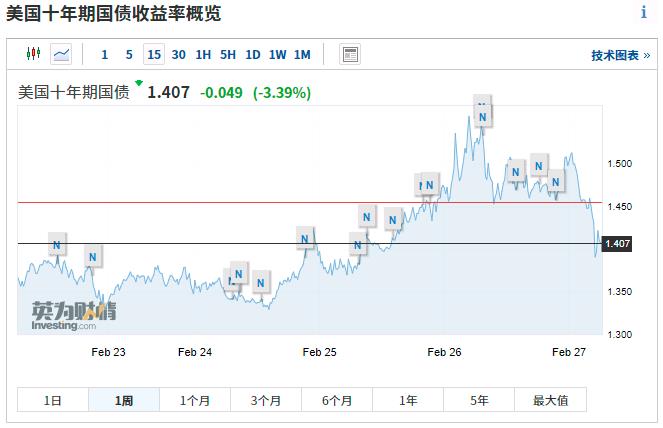
Task: Select the 1M interval option
Action: click(x=302, y=55)
